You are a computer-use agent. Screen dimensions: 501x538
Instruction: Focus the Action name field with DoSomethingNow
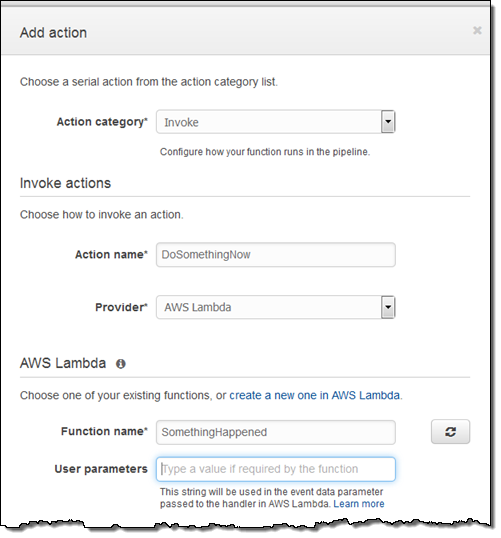point(276,255)
